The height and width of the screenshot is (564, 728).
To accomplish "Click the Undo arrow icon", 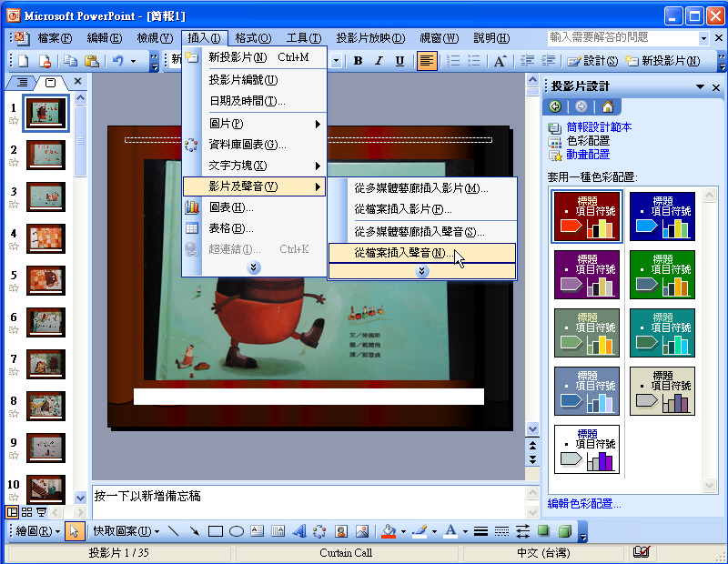I will point(118,61).
